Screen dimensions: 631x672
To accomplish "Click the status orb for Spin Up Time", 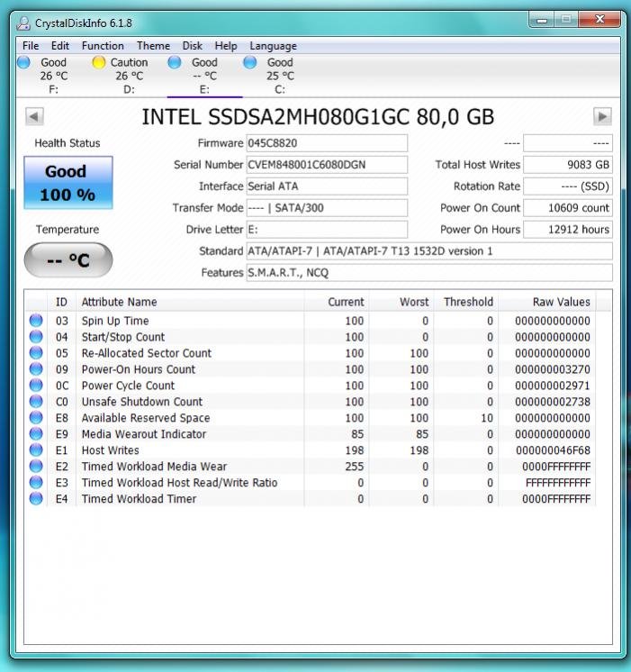I will 36,321.
